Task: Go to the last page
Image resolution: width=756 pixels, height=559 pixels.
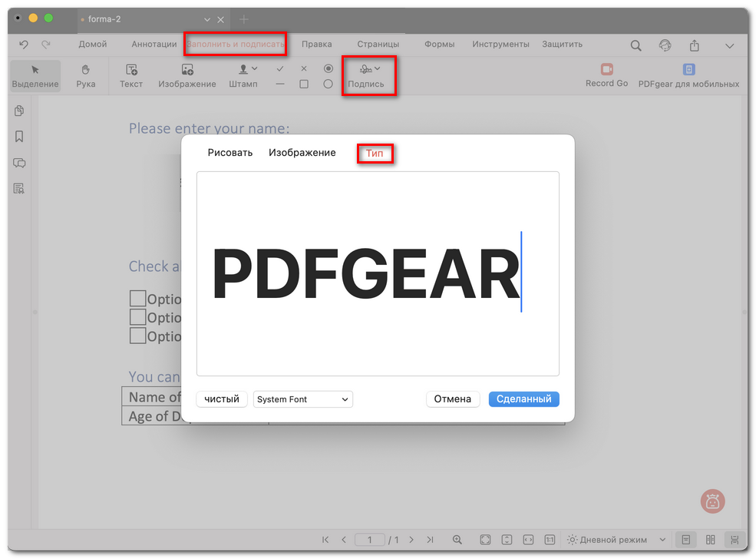Action: pos(430,540)
